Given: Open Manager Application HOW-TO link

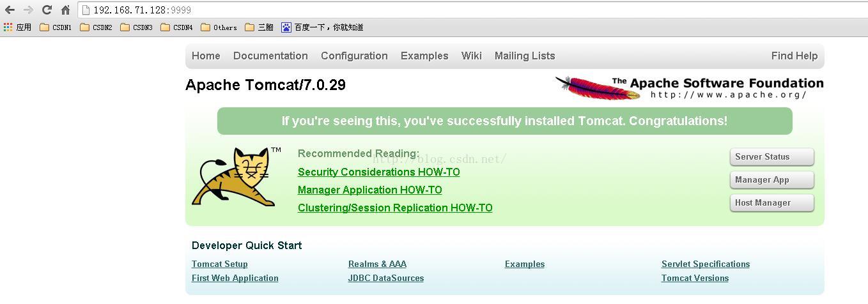Looking at the screenshot, I should [x=370, y=190].
